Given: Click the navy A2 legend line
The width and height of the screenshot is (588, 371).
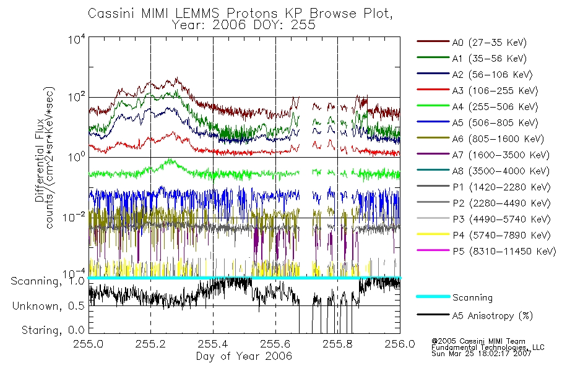Looking at the screenshot, I should [433, 74].
